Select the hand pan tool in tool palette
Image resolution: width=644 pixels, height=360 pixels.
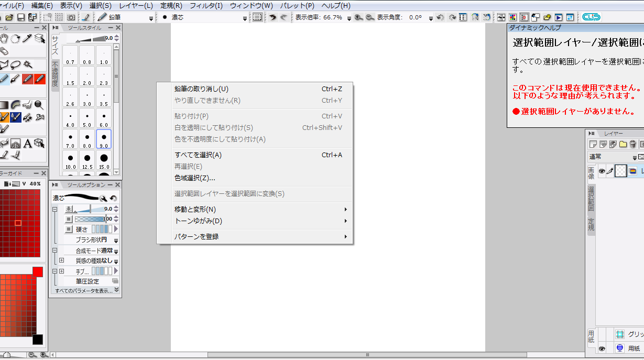5,39
